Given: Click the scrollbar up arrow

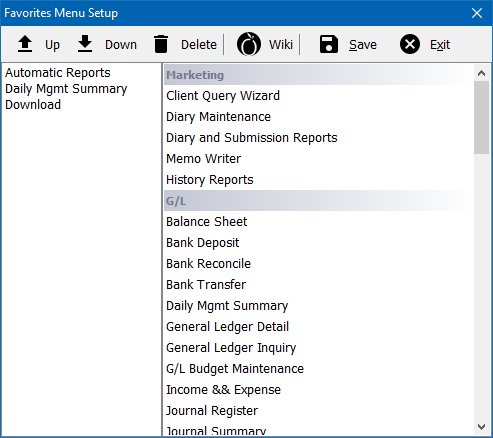Looking at the screenshot, I should tap(481, 73).
